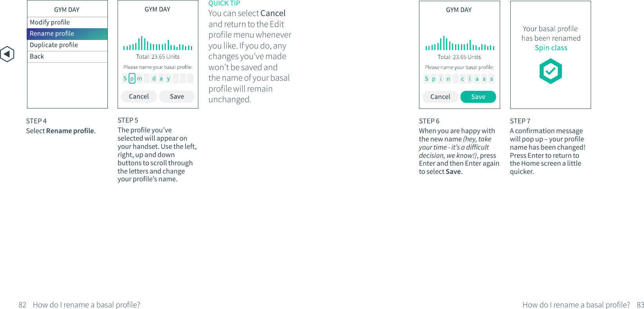Click the hexagonal back arrow icon

(x=7, y=54)
